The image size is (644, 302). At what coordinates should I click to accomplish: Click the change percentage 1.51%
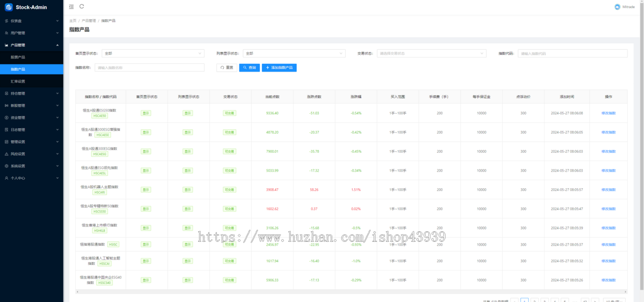(356, 189)
